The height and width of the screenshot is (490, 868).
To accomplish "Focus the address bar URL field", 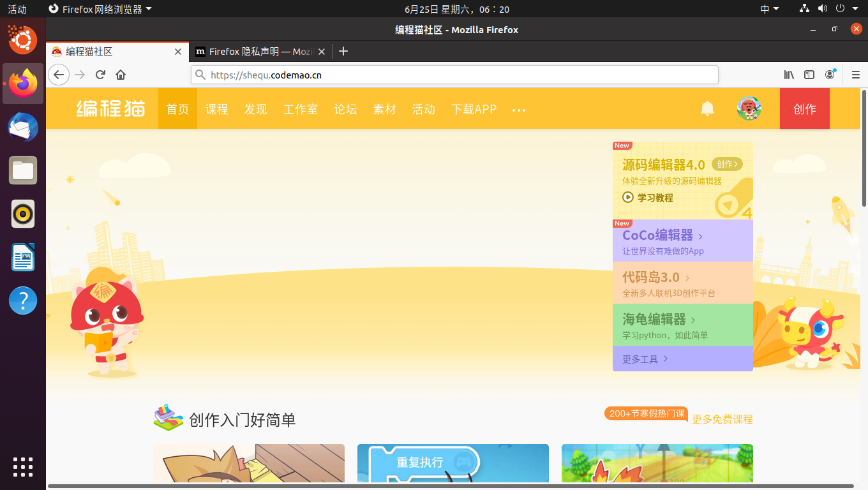I will click(x=454, y=75).
